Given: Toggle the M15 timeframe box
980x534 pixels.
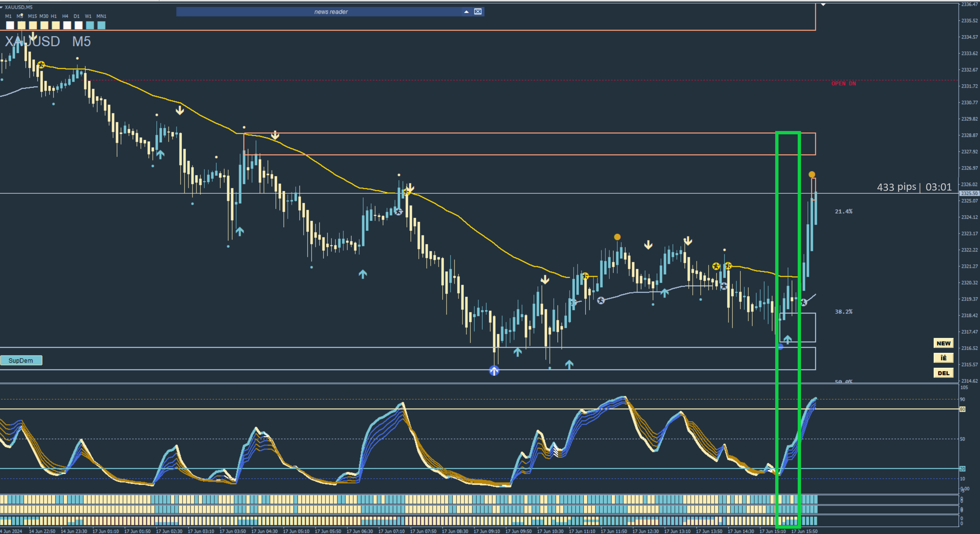Looking at the screenshot, I should point(33,25).
